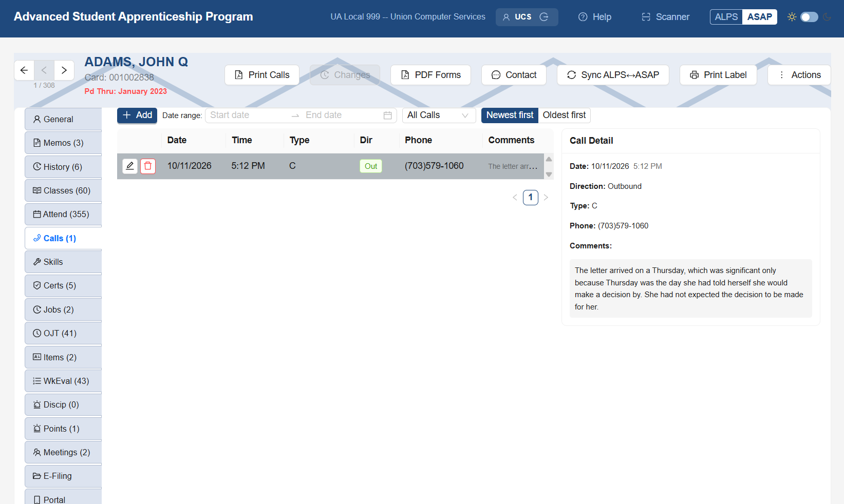
Task: Click the Add call button
Action: [x=137, y=115]
